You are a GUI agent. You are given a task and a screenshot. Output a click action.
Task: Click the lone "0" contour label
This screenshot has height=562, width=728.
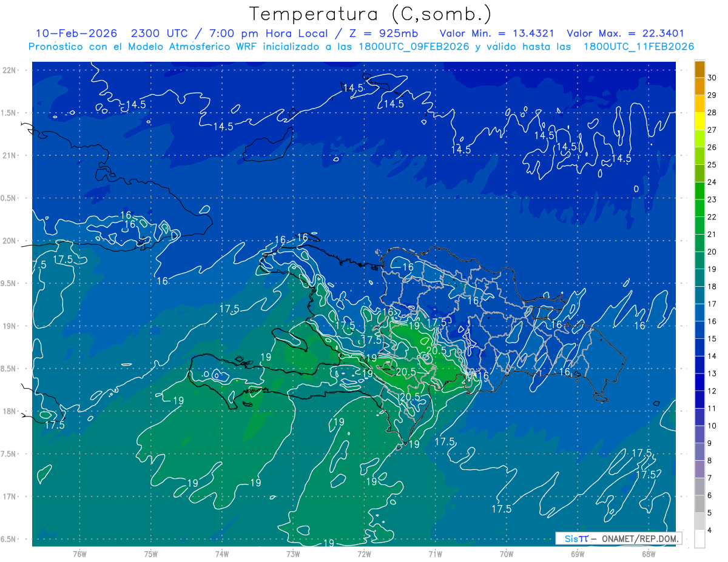[636, 189]
